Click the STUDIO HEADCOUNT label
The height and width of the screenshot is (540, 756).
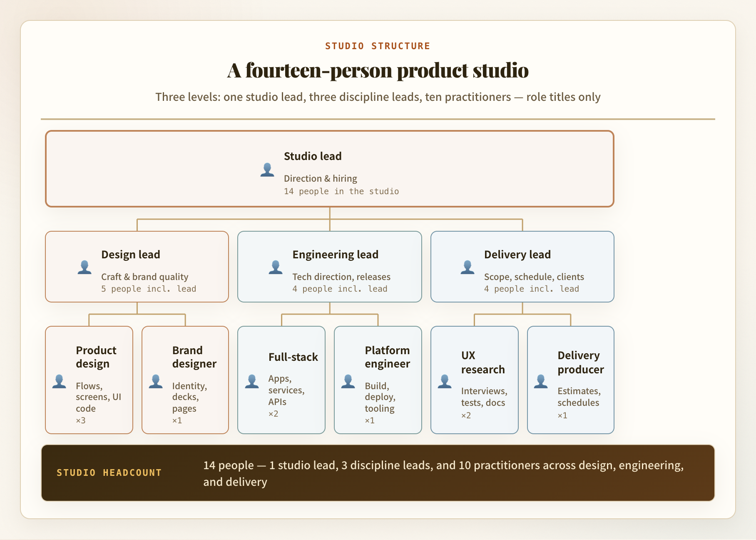[x=109, y=473]
